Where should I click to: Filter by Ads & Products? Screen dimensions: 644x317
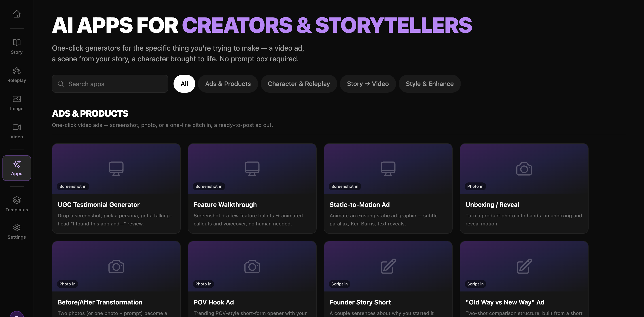pyautogui.click(x=228, y=84)
